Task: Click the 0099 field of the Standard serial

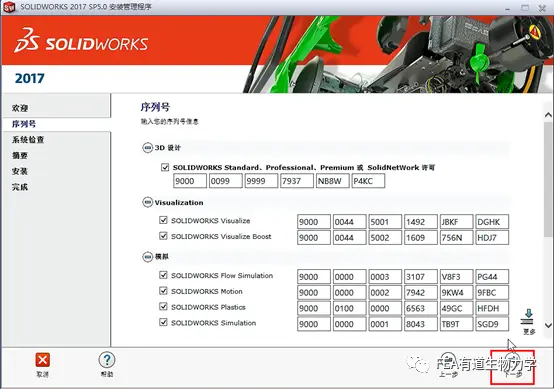Action: pos(225,181)
